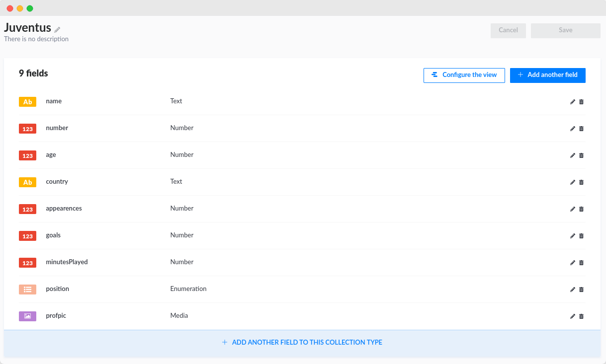Maximize window using green button

[30, 8]
